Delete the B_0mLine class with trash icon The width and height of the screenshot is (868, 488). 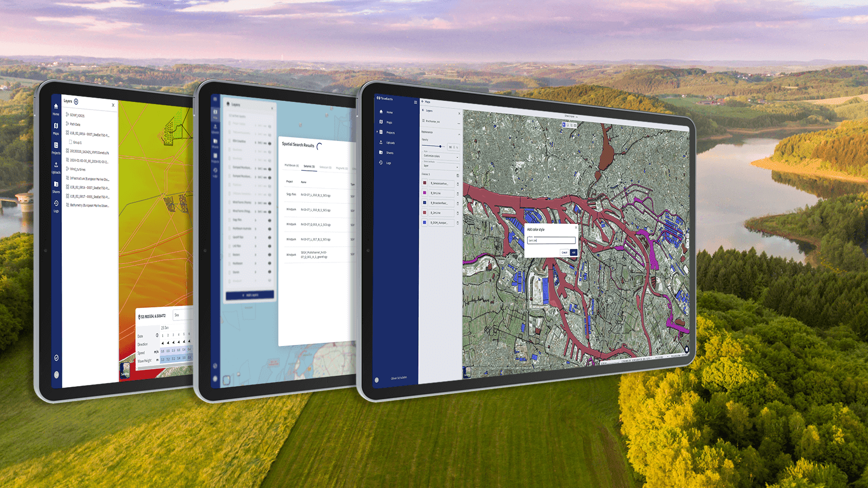click(x=458, y=194)
